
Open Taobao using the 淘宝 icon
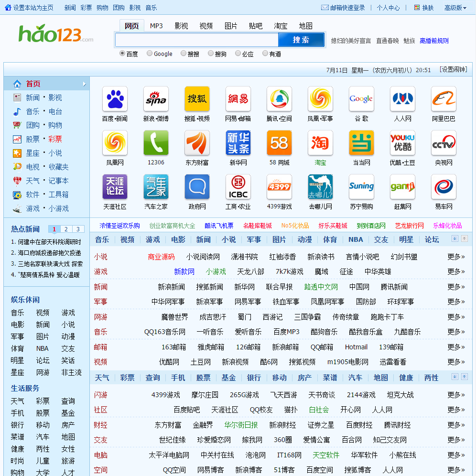pos(320,142)
